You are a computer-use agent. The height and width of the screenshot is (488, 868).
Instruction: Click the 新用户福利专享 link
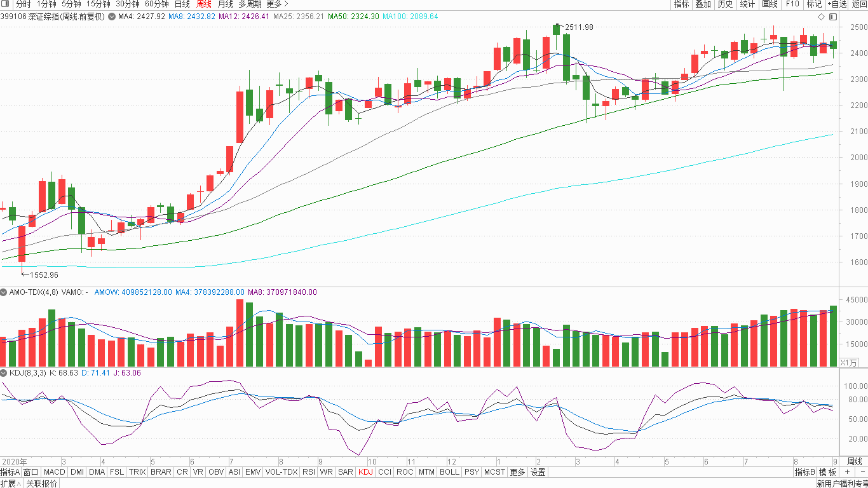pyautogui.click(x=842, y=484)
